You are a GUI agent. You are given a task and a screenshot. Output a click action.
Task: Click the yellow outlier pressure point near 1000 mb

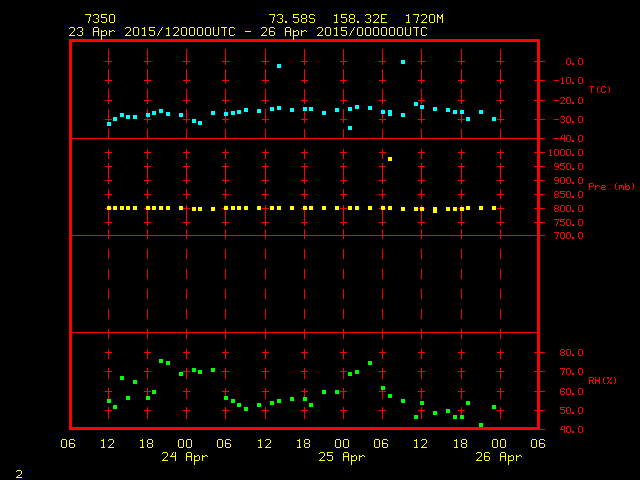coord(390,159)
